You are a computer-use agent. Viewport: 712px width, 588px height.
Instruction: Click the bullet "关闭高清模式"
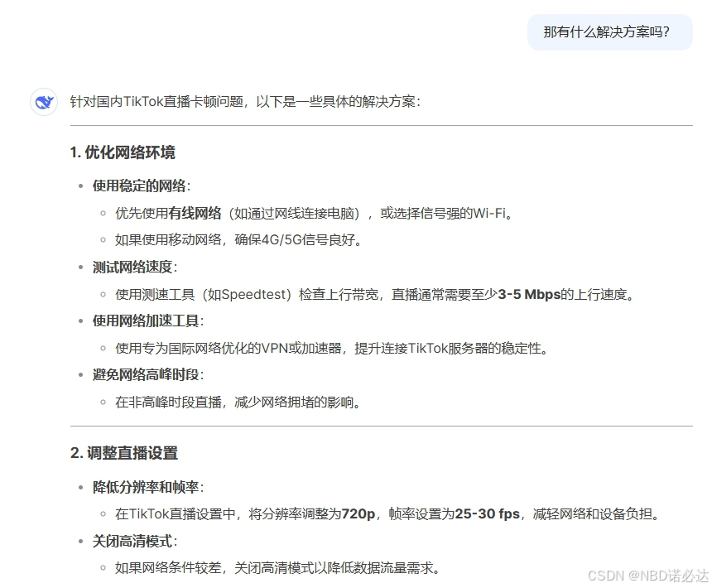click(x=135, y=542)
